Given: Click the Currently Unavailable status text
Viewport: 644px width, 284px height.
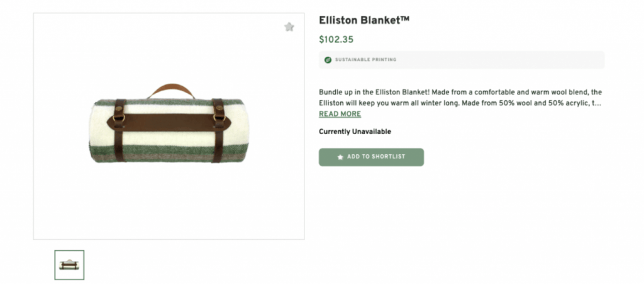Looking at the screenshot, I should click(355, 132).
